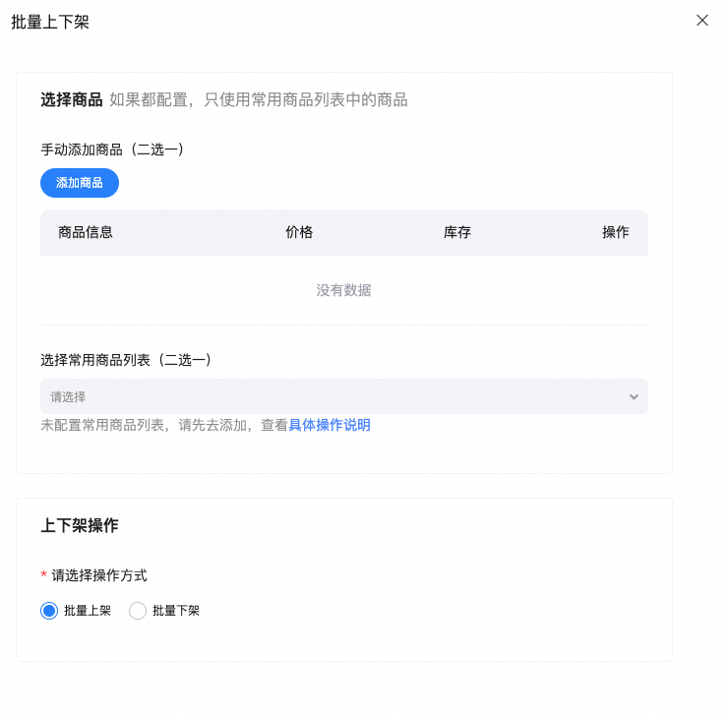Click the 价格 column header
Screen dimensions: 728x716
click(x=299, y=232)
